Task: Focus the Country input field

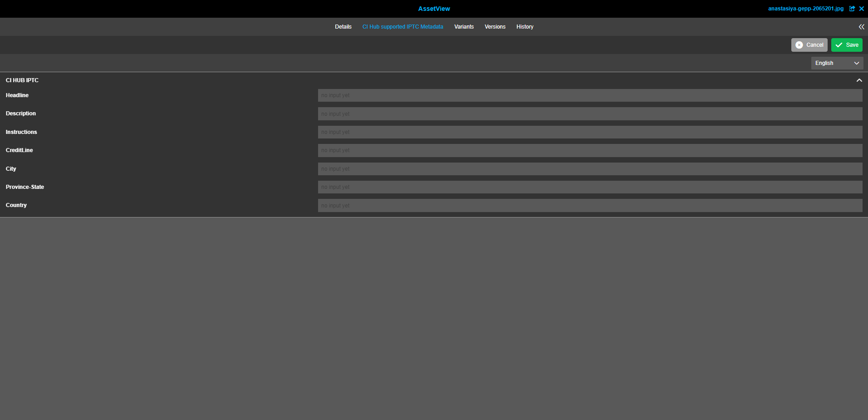Action: click(590, 206)
